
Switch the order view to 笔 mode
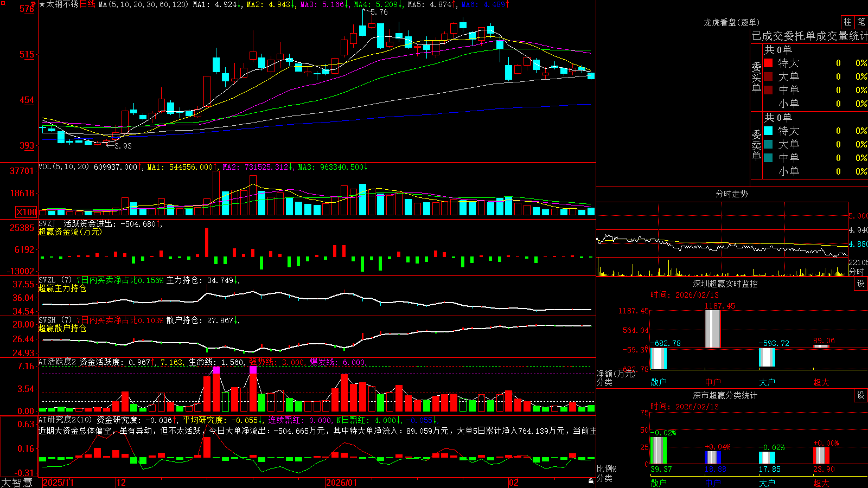861,22
